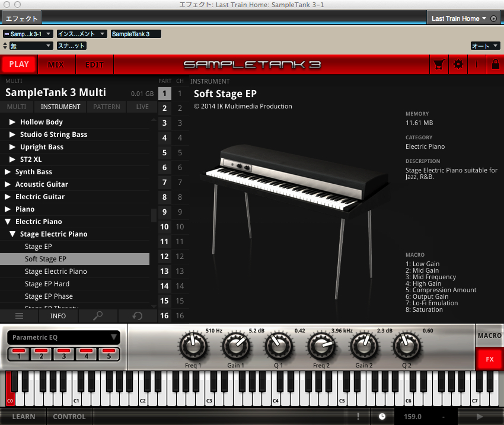
Task: Click the Q 1 knob
Action: [278, 346]
